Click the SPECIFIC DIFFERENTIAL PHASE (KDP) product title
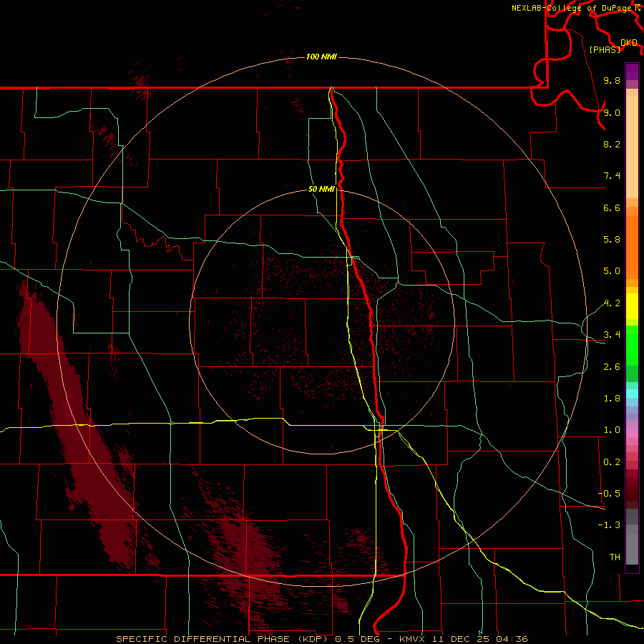644x644 pixels. [x=222, y=639]
